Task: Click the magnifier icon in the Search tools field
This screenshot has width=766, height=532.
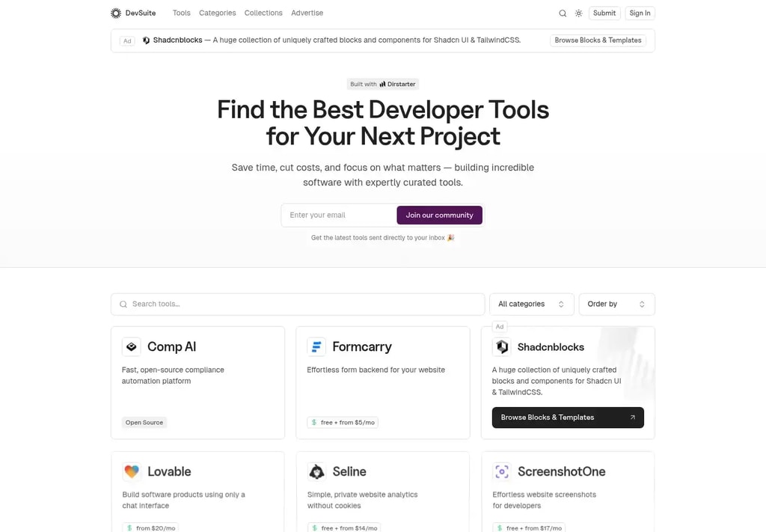Action: click(123, 304)
